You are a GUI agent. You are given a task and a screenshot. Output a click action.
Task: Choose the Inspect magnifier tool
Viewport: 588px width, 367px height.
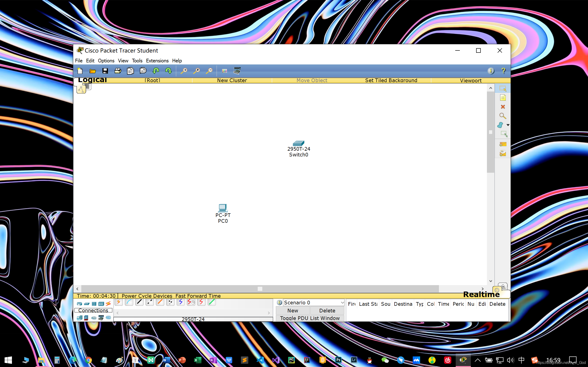pos(503,116)
